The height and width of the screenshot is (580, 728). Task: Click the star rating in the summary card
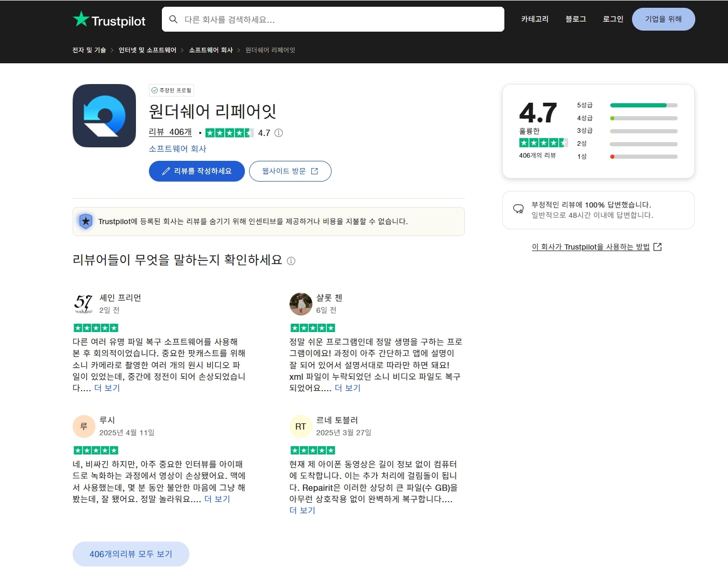[543, 143]
